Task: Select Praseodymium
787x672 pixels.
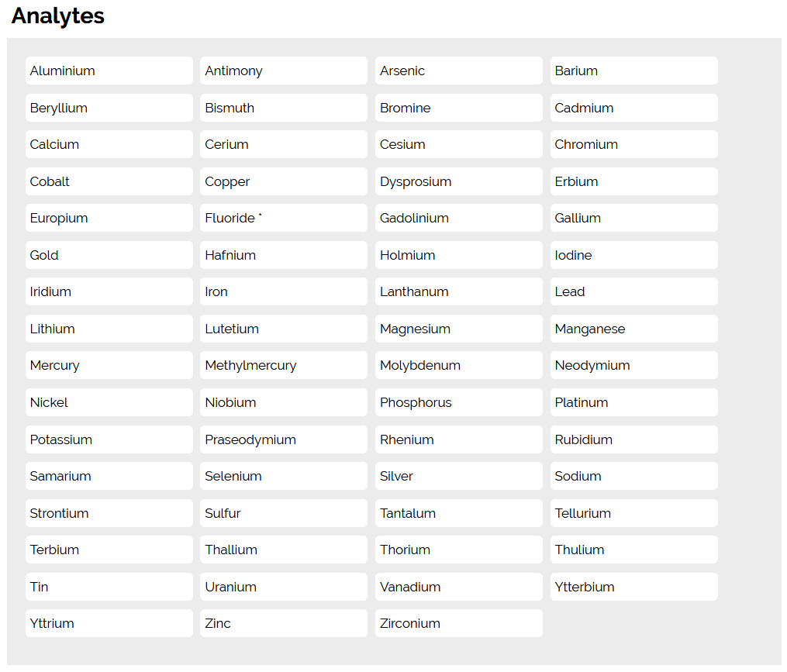Action: (284, 440)
